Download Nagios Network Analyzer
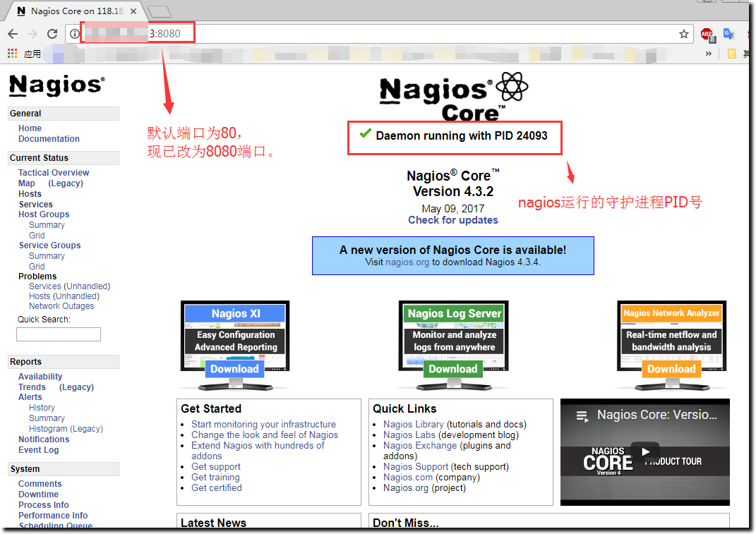 (671, 369)
